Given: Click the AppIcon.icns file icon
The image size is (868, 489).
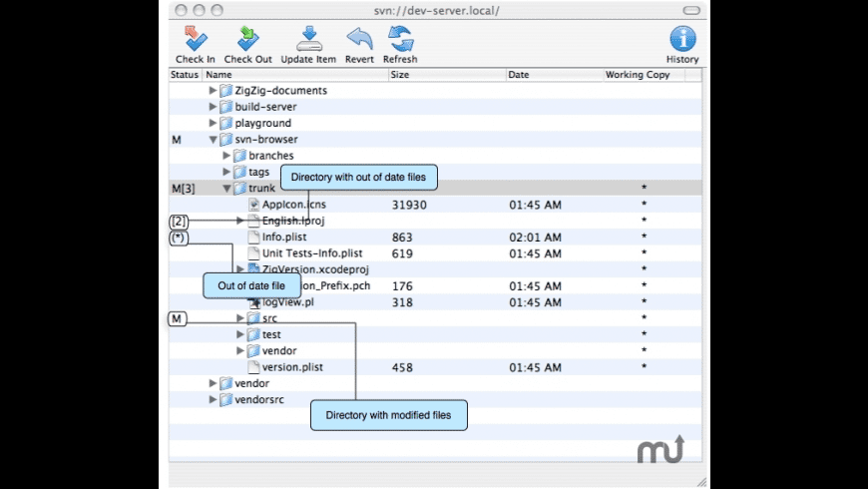Looking at the screenshot, I should [253, 205].
